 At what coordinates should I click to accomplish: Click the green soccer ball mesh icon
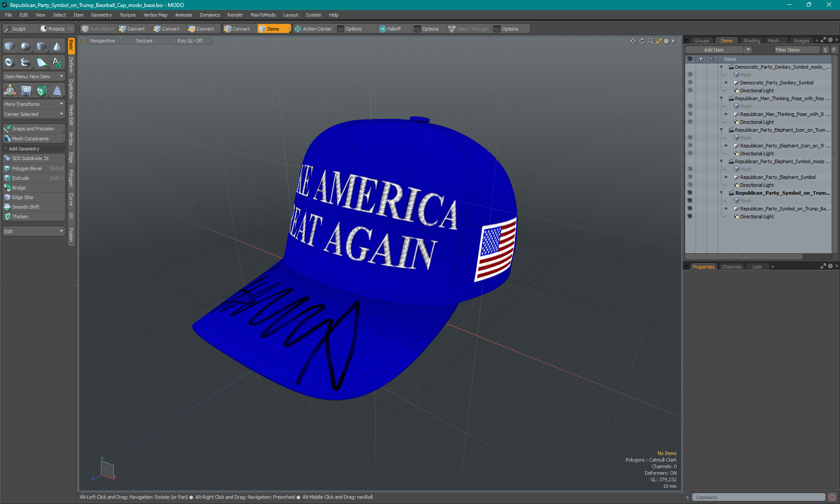[42, 91]
